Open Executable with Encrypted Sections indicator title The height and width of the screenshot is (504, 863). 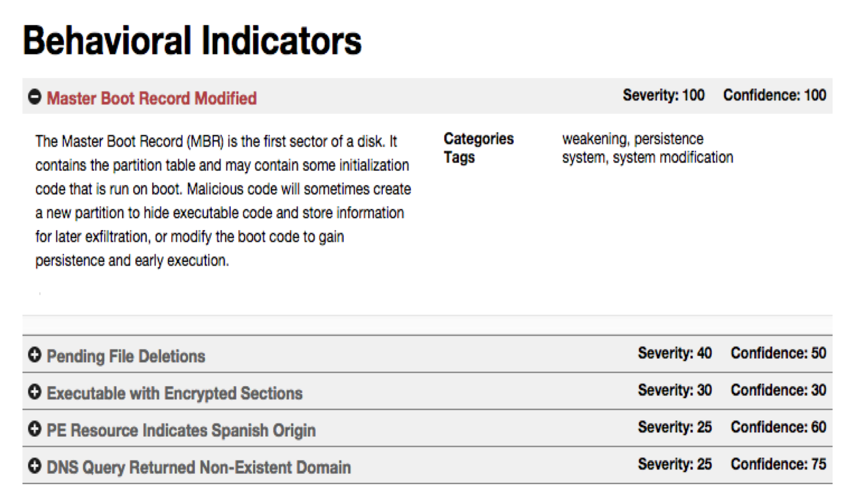click(175, 393)
